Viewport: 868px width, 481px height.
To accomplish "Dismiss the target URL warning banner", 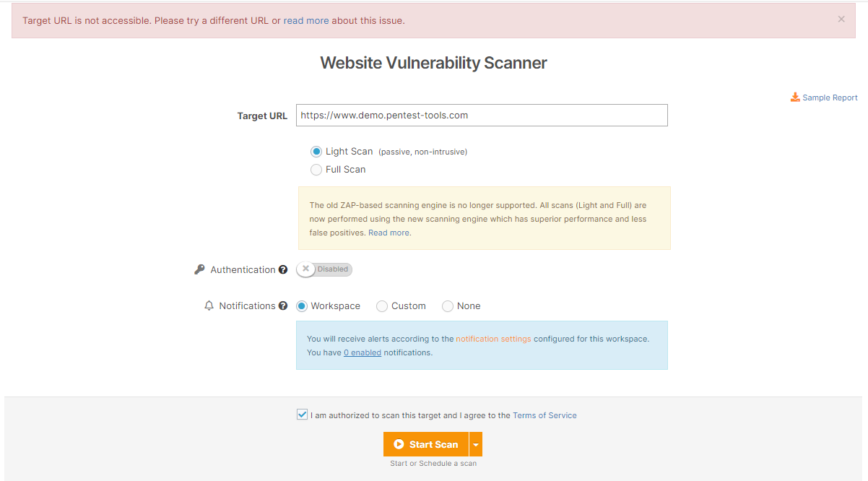I will (841, 19).
